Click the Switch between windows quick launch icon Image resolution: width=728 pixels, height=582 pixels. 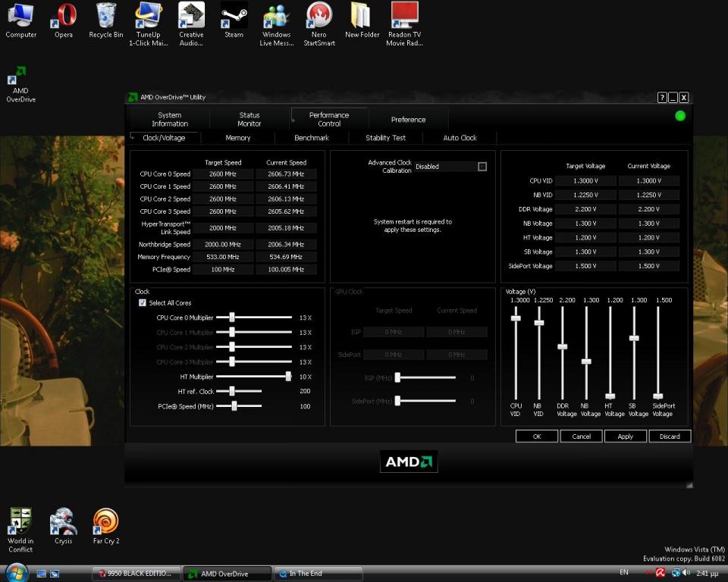click(x=55, y=574)
